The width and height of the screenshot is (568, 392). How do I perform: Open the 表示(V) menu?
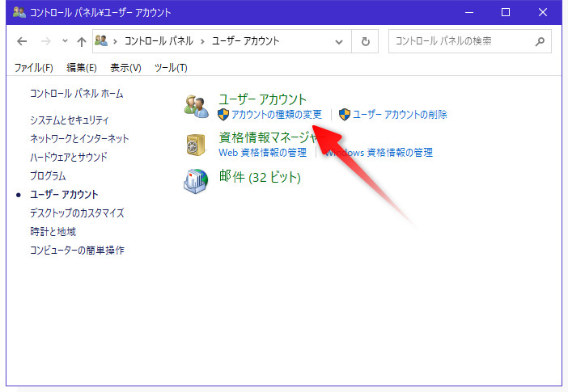click(x=125, y=68)
